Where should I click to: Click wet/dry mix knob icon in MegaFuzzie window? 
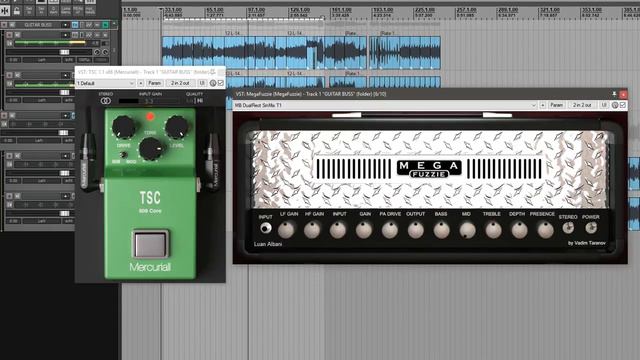[x=615, y=105]
